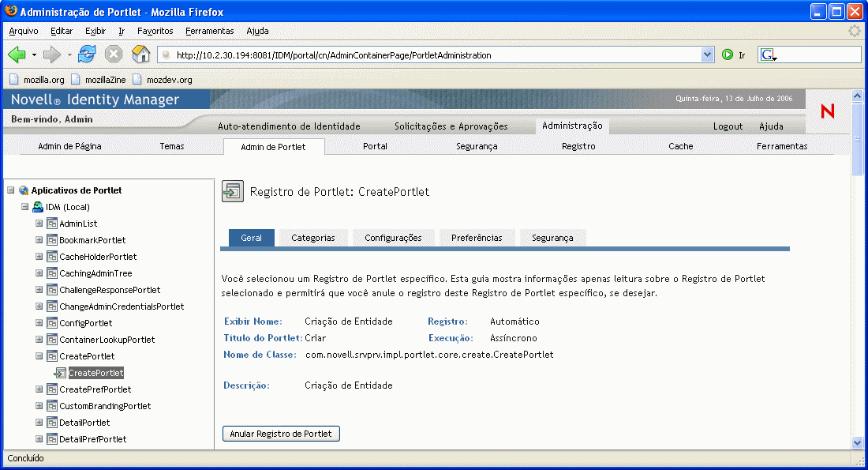The width and height of the screenshot is (868, 470).
Task: Select the highlighted CreatePortlet registration label
Action: (x=95, y=373)
